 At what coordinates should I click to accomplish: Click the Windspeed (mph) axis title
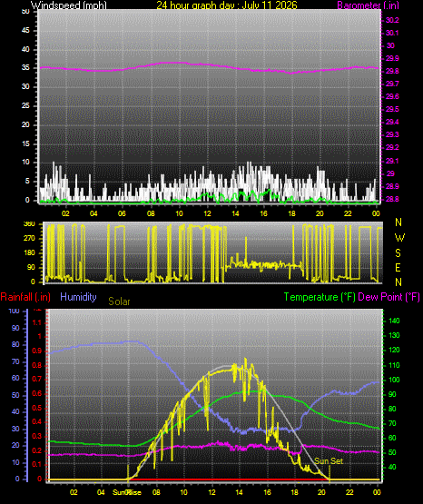point(68,5)
